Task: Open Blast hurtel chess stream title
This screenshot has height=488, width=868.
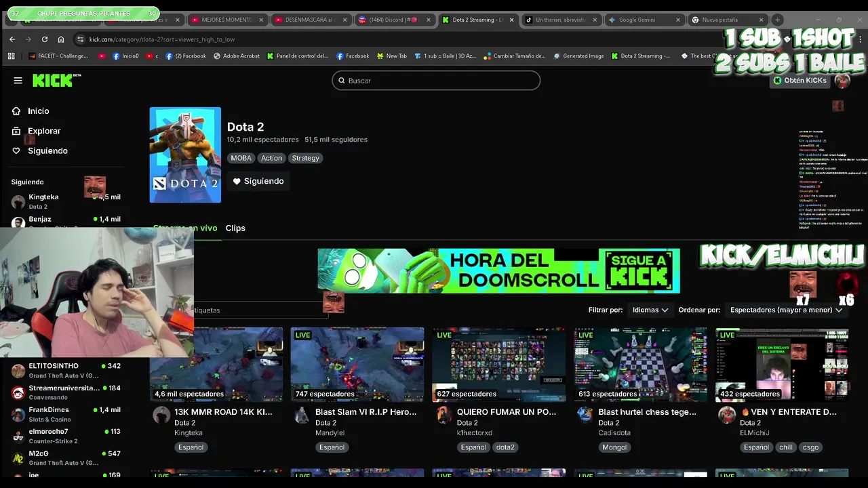Action: pos(647,411)
